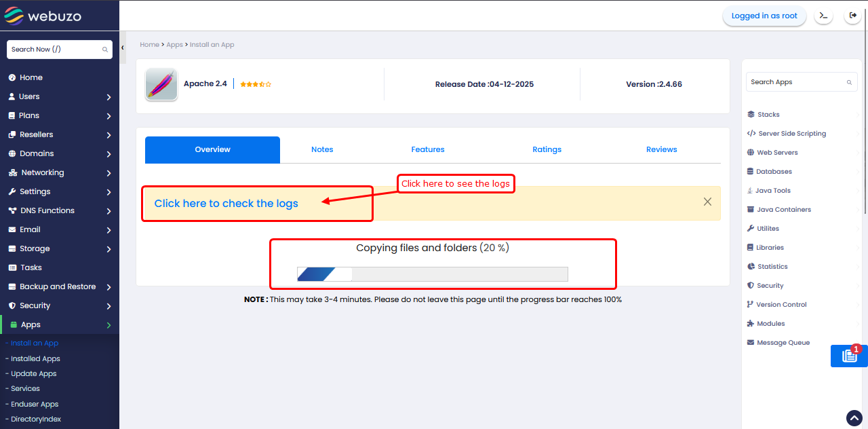
Task: Click search magnifier in Search Apps box
Action: point(849,82)
